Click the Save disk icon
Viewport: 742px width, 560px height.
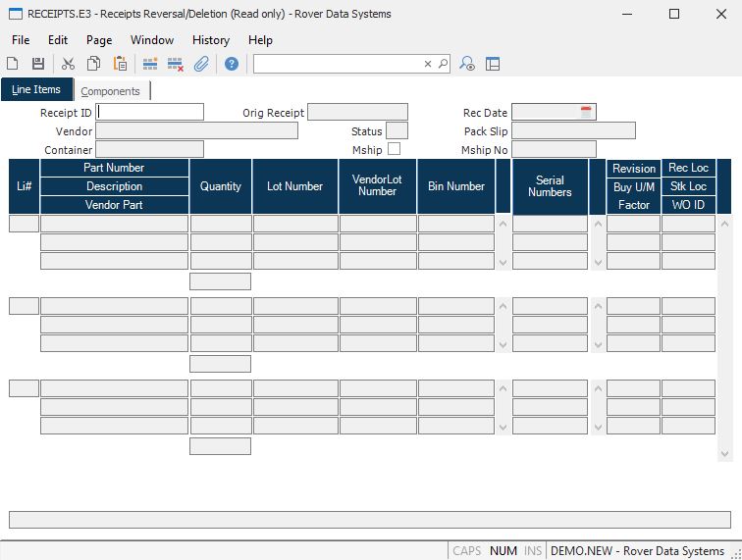click(x=38, y=64)
